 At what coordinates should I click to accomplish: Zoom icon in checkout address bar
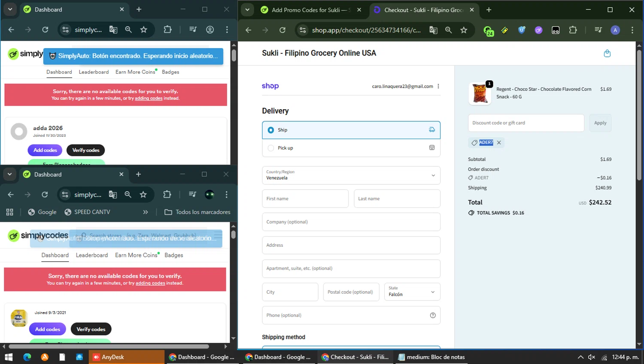[448, 30]
